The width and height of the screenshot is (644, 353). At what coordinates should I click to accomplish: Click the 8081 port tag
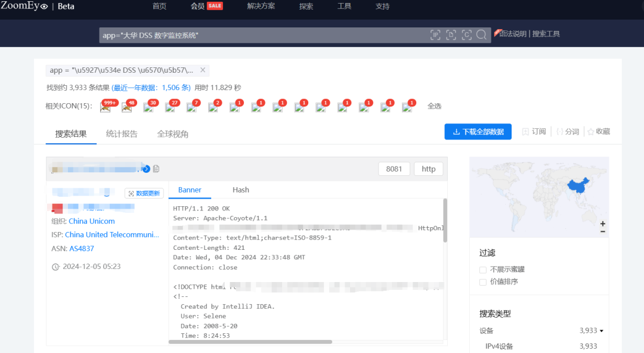coord(394,169)
